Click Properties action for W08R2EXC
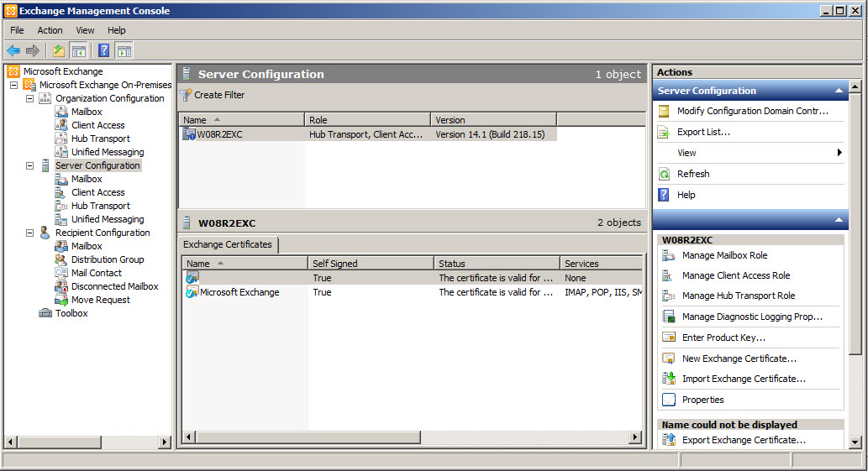Screen dimensions: 868x471 (702, 400)
